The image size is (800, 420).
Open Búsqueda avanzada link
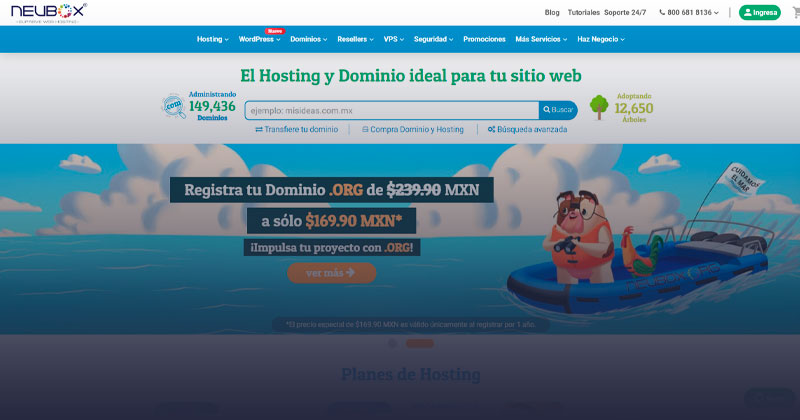pyautogui.click(x=527, y=130)
